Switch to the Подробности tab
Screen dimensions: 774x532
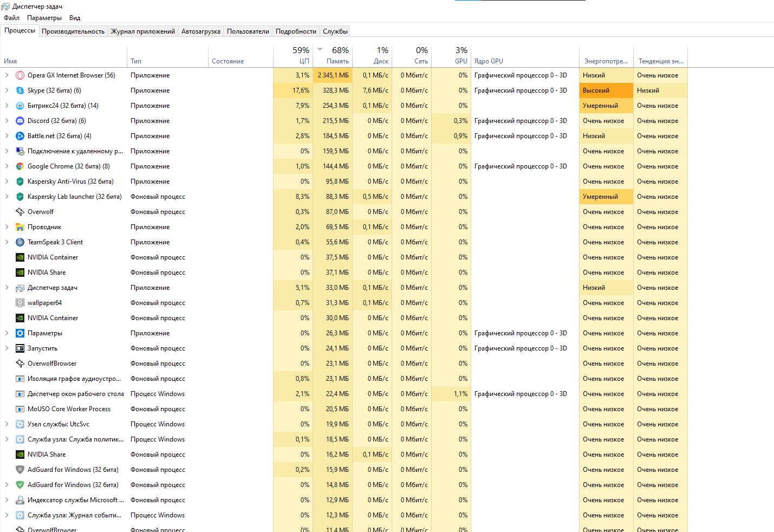296,31
